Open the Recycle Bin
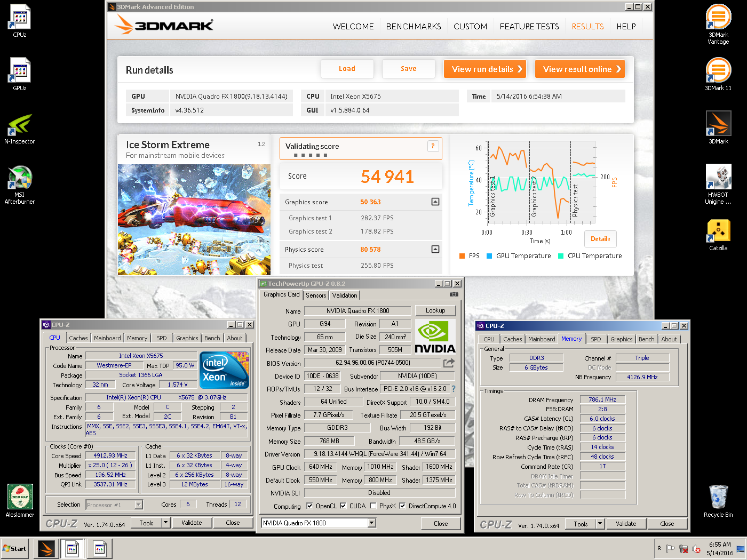 pyautogui.click(x=718, y=500)
